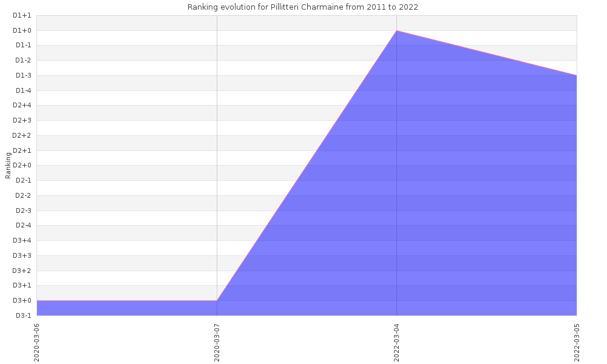Click the rotated Ranking y-axis title

click(x=8, y=165)
